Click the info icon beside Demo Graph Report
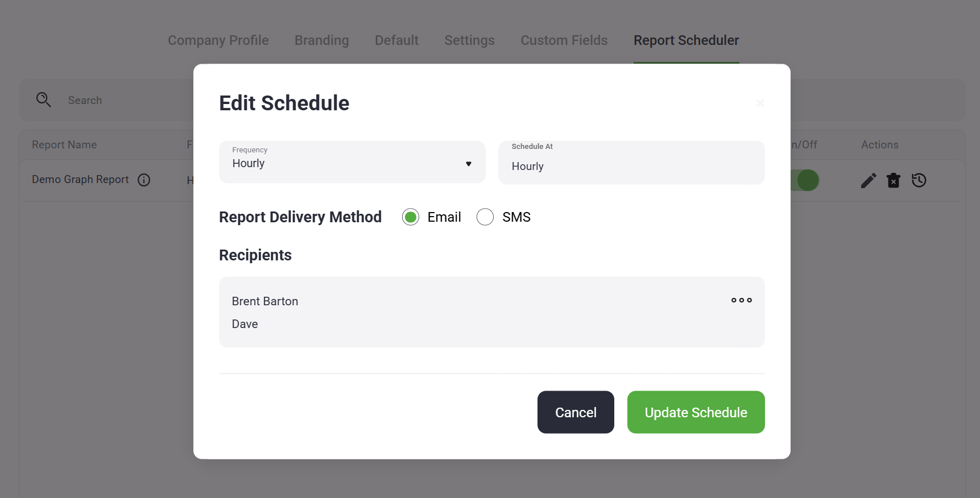The image size is (980, 498). (x=144, y=180)
